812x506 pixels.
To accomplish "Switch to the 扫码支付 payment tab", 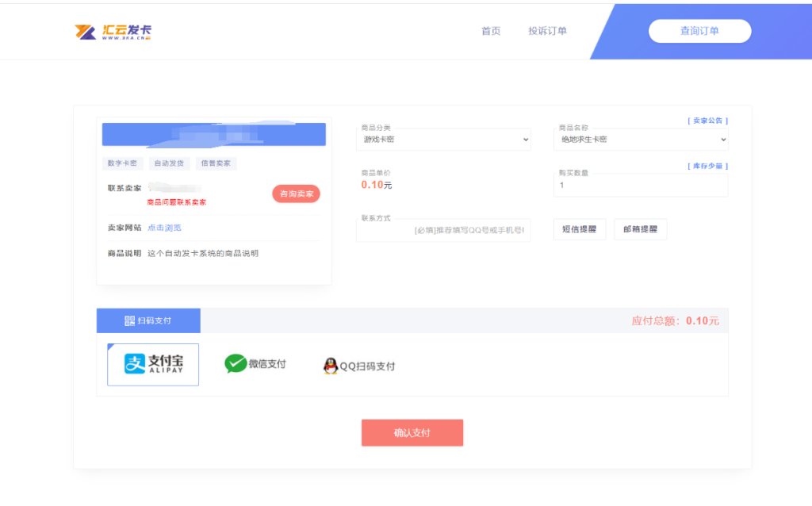I will point(147,320).
